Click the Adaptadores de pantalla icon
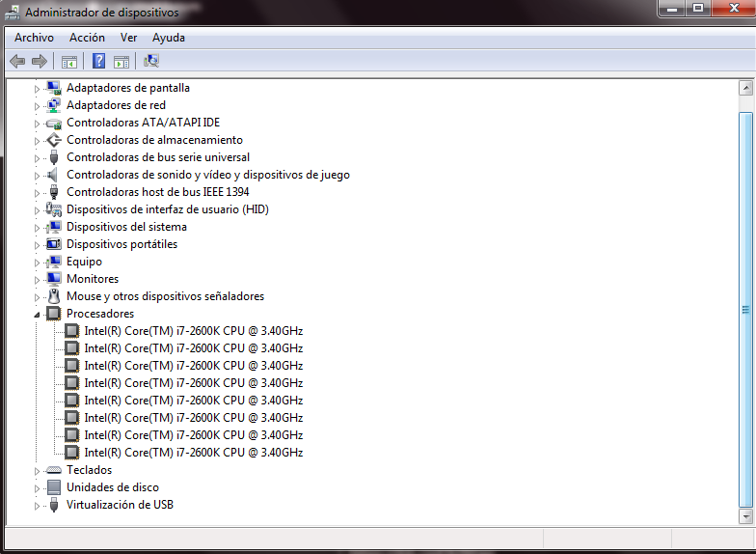The image size is (756, 554). (54, 88)
